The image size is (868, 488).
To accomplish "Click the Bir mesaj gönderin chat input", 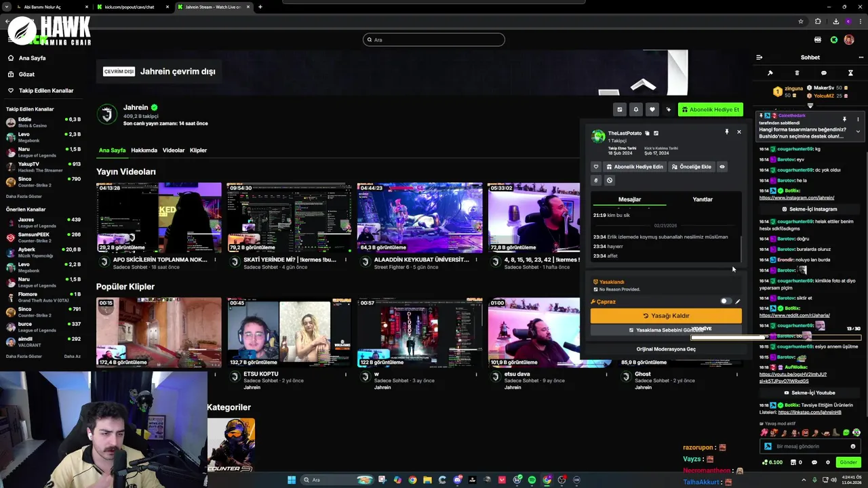I will [x=809, y=447].
